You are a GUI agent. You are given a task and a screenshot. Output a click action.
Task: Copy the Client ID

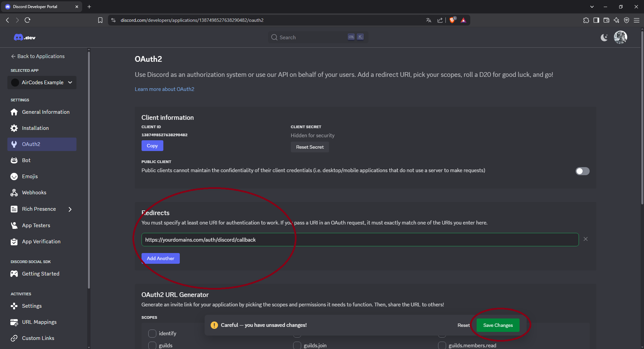coord(152,146)
